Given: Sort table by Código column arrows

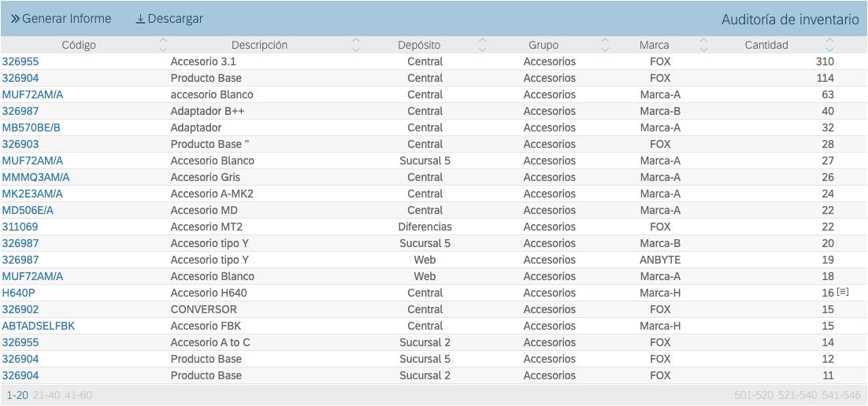Looking at the screenshot, I should (163, 45).
